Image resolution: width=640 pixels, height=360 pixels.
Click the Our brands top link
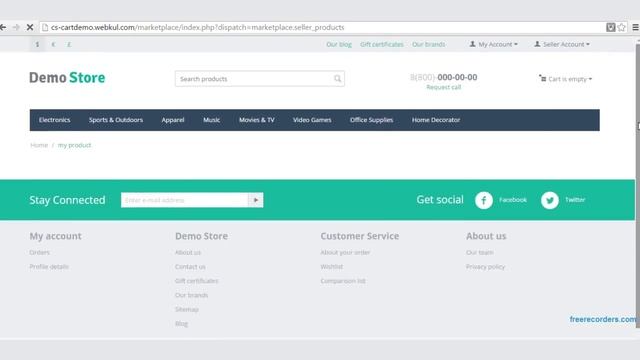(x=429, y=44)
